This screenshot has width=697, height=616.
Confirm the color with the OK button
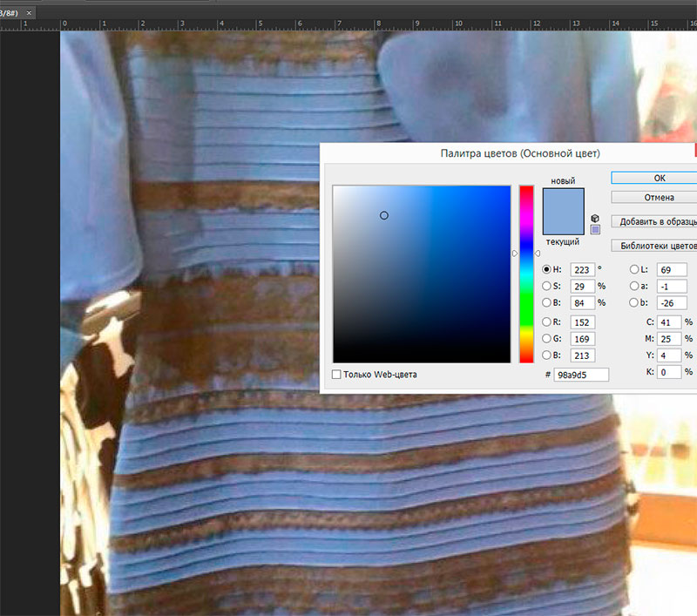(x=659, y=178)
